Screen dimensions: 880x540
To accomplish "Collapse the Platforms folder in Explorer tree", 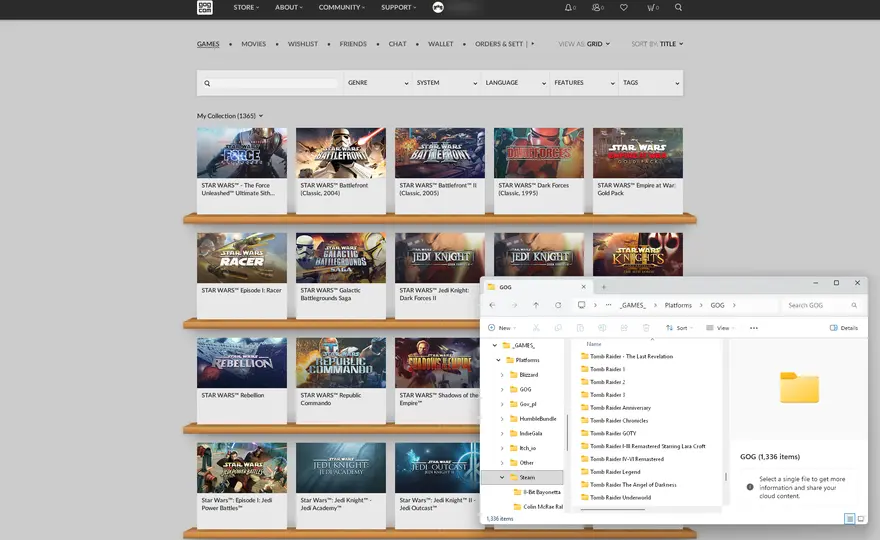I will [498, 360].
